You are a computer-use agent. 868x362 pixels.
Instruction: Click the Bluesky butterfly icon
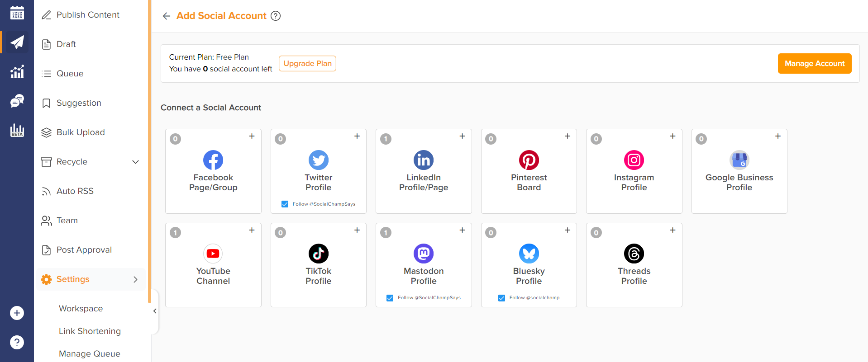(529, 254)
